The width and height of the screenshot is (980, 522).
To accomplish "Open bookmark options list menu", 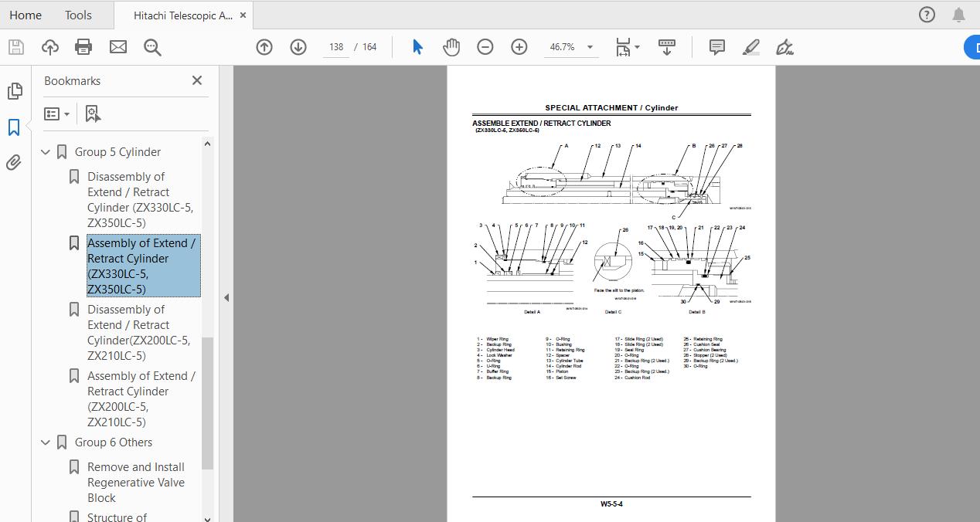I will pos(57,114).
